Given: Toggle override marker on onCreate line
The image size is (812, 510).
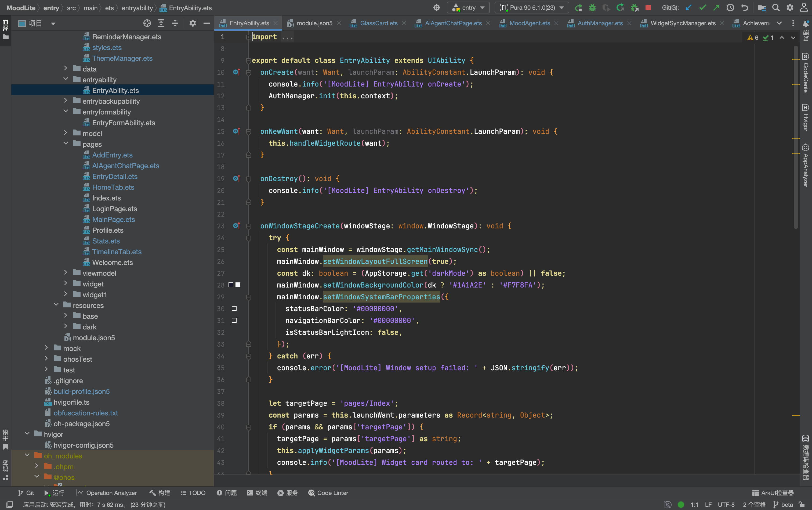Looking at the screenshot, I should [x=236, y=72].
